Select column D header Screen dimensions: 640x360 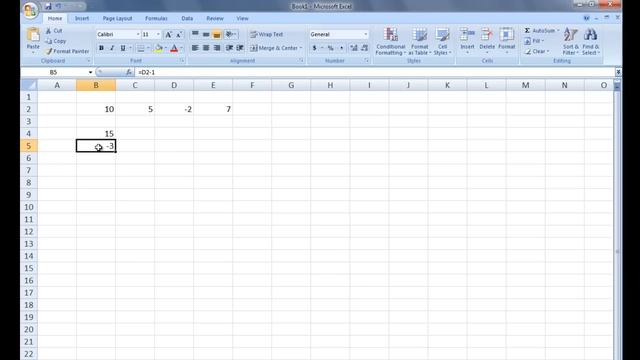[174, 85]
